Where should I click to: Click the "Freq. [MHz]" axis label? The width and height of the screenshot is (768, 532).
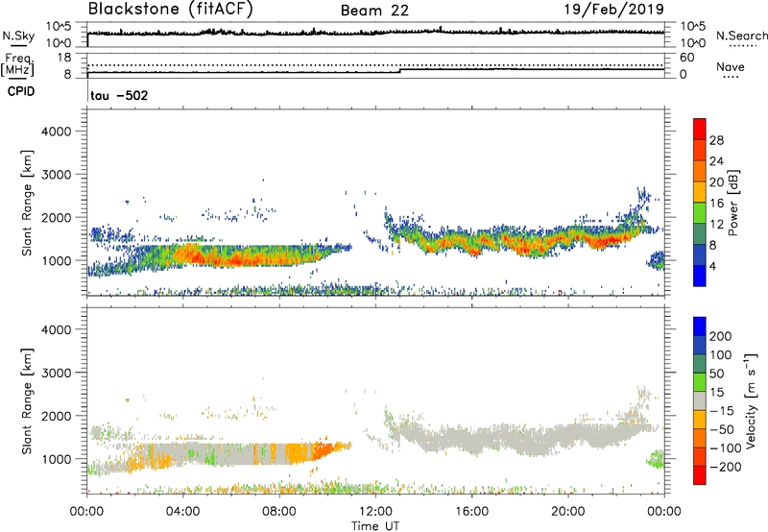tap(17, 64)
